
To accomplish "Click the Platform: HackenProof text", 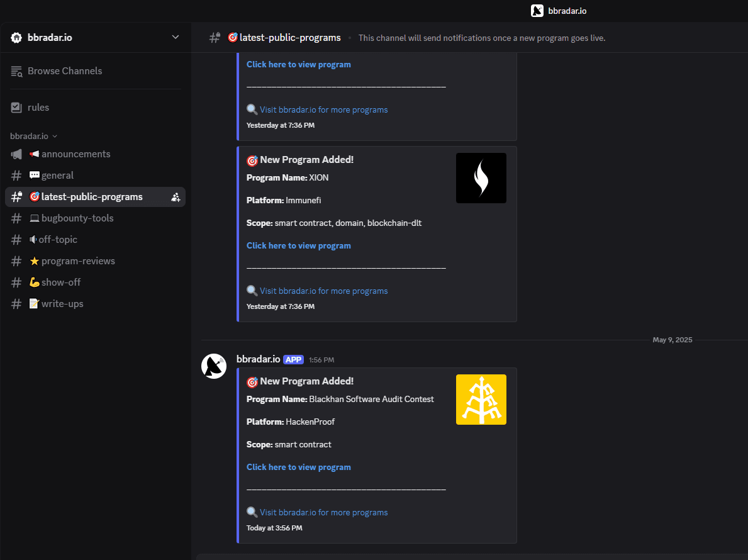I will tap(291, 422).
